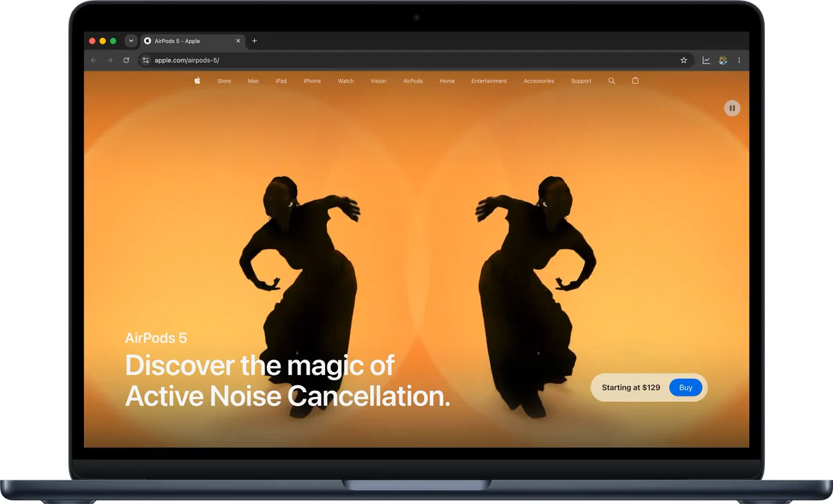Open the iPhone menu item

[312, 81]
